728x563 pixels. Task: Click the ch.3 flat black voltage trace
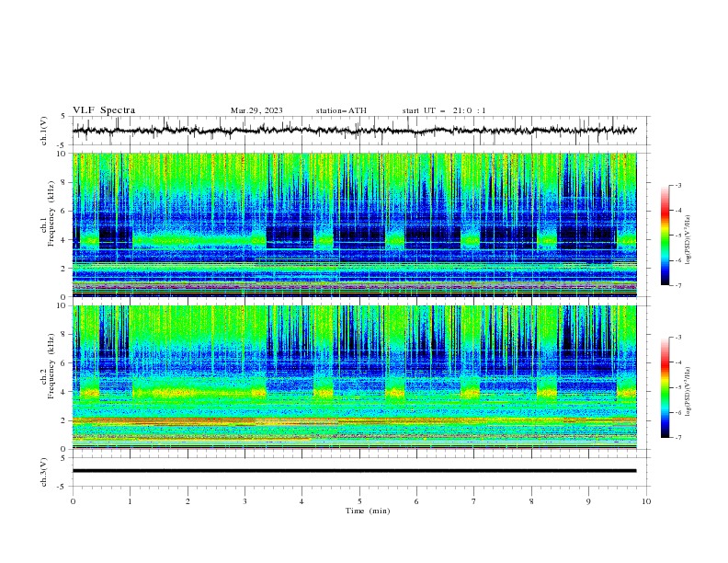point(354,471)
